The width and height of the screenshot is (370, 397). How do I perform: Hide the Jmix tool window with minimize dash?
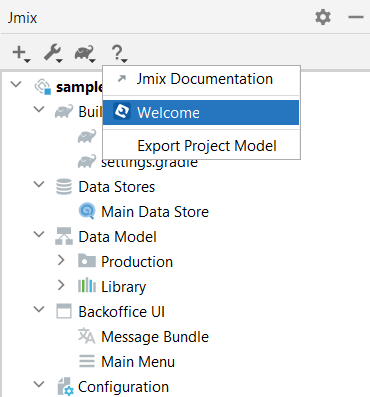point(356,17)
